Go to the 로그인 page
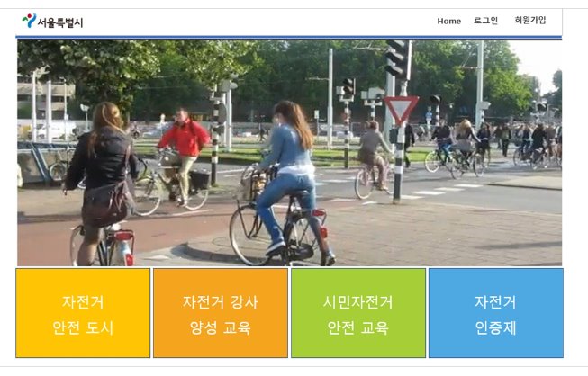This screenshot has height=376, width=588. click(x=485, y=21)
